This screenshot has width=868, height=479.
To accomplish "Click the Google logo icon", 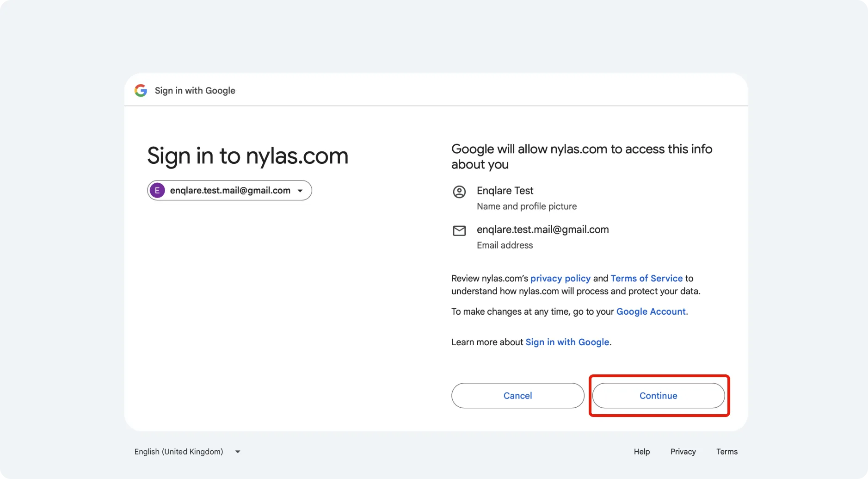I will pyautogui.click(x=141, y=90).
